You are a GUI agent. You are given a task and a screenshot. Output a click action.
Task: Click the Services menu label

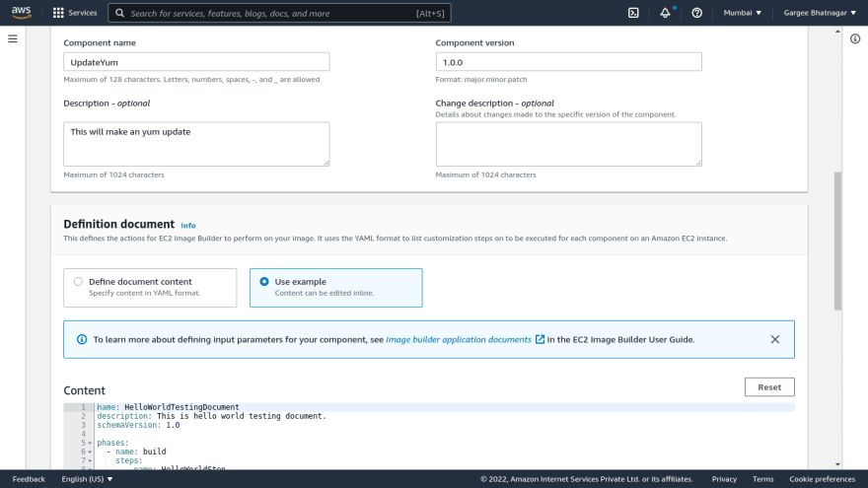click(x=83, y=13)
